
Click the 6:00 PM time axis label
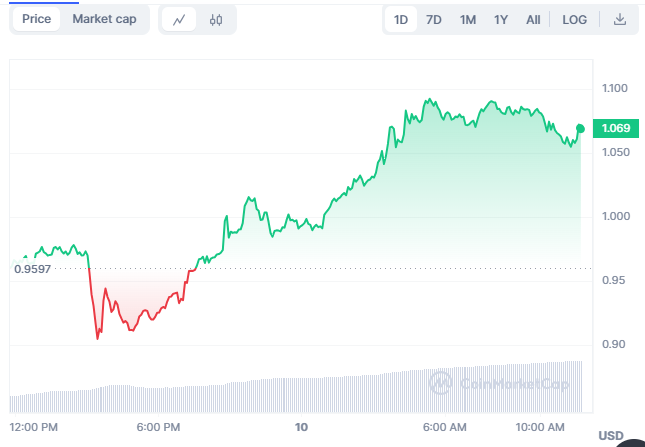tap(159, 427)
